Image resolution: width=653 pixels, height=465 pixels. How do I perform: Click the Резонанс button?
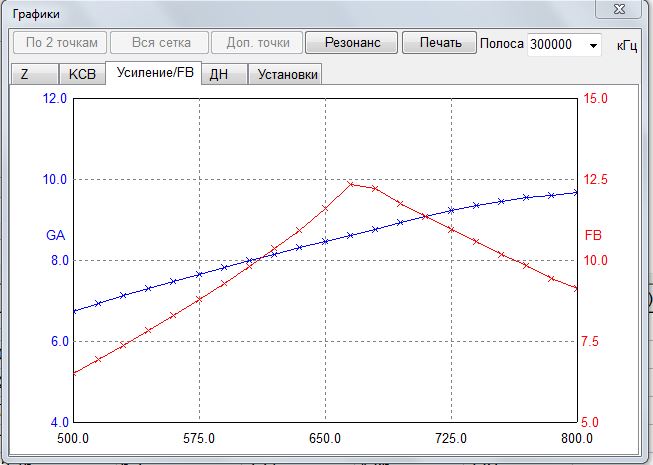click(351, 43)
